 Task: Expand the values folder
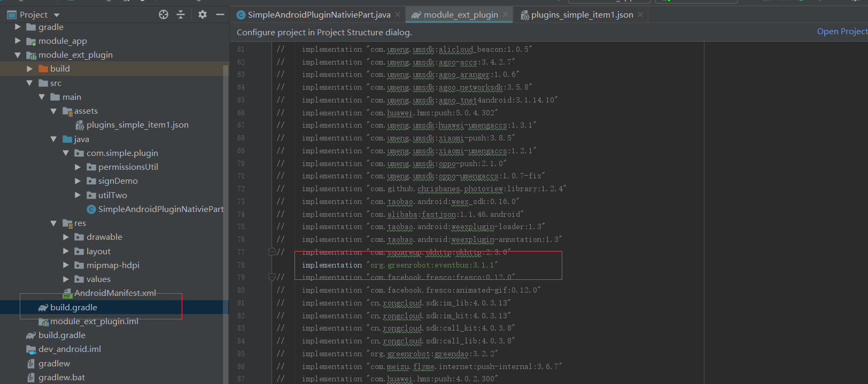pyautogui.click(x=66, y=279)
